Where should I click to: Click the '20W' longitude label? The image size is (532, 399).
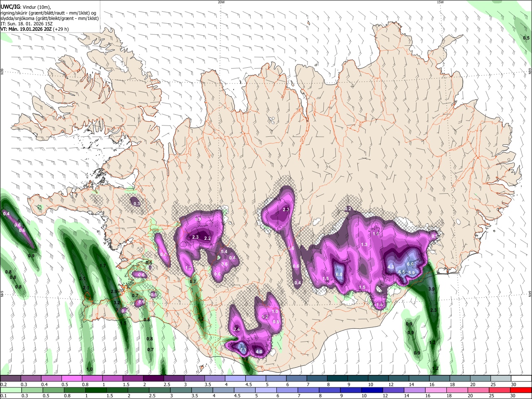coord(221,2)
